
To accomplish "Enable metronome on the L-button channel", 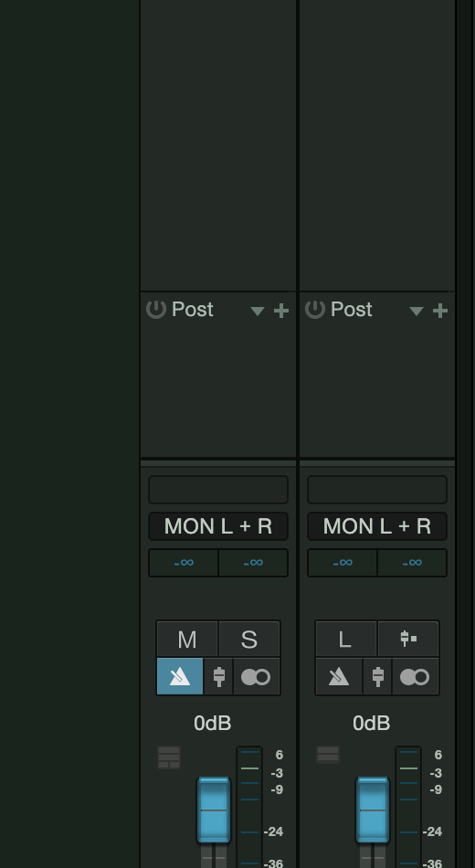I will (339, 676).
